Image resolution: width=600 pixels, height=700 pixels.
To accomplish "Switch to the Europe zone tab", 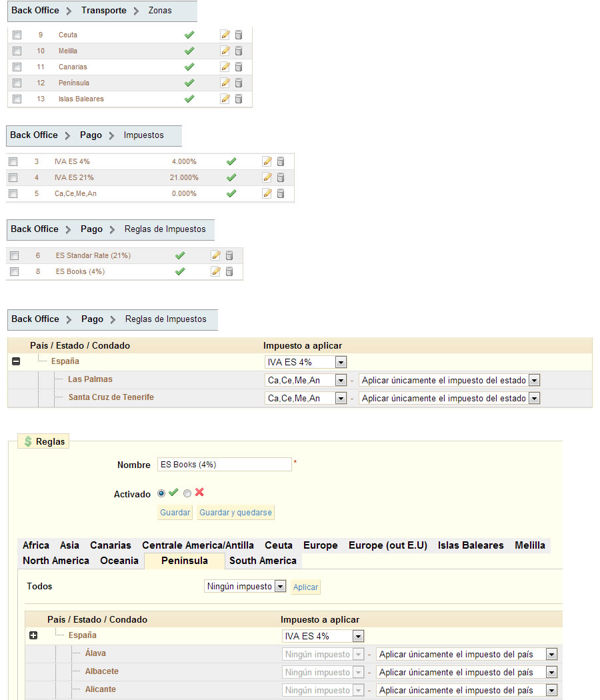I will 321,545.
